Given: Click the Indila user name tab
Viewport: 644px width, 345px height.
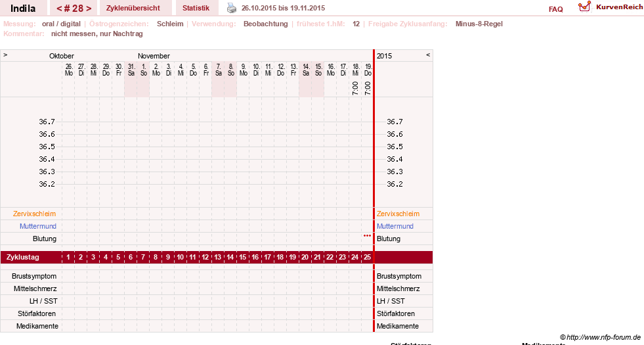Looking at the screenshot, I should (23, 9).
